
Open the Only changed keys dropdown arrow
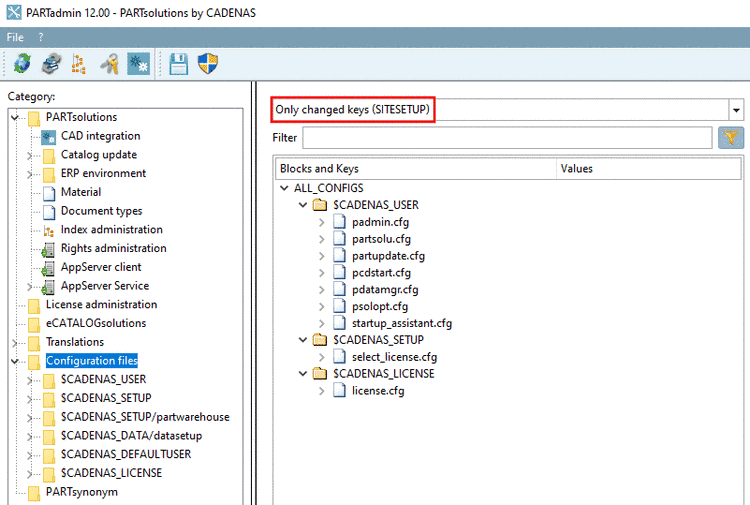coord(736,110)
